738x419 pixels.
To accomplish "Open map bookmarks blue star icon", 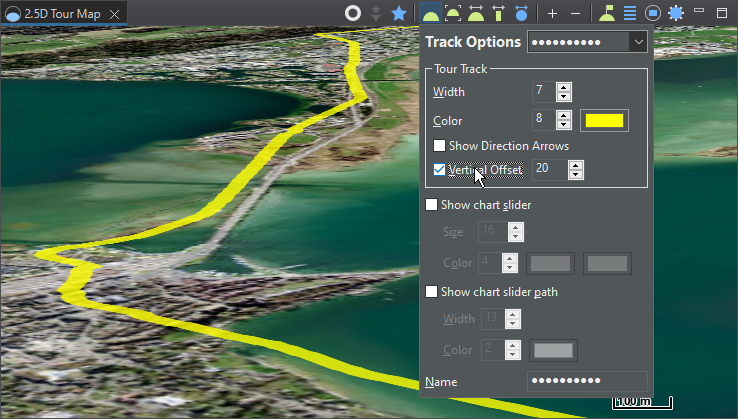I will click(399, 13).
